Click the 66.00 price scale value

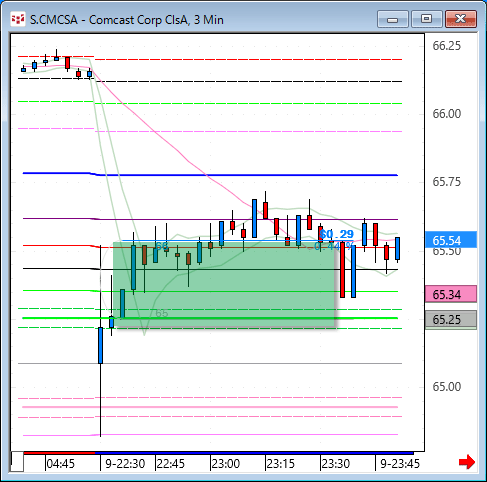[x=446, y=114]
